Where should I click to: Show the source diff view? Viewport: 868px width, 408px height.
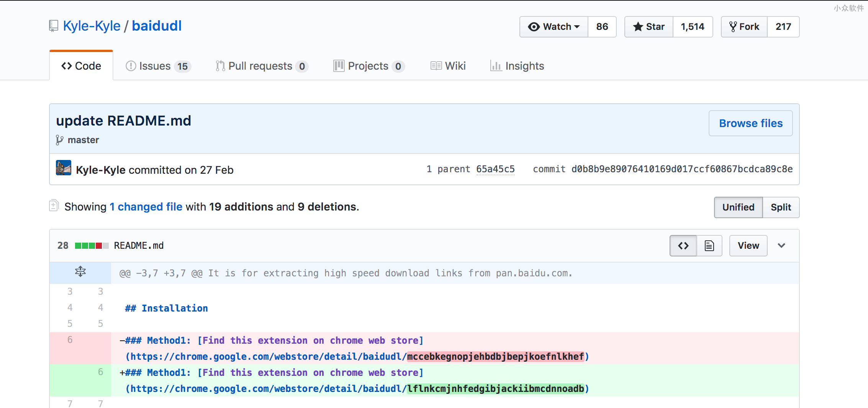tap(683, 246)
